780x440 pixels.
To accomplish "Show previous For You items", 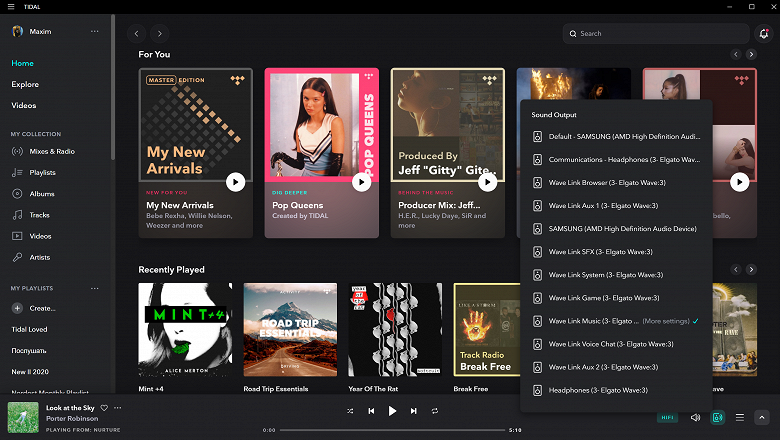I will [x=736, y=54].
